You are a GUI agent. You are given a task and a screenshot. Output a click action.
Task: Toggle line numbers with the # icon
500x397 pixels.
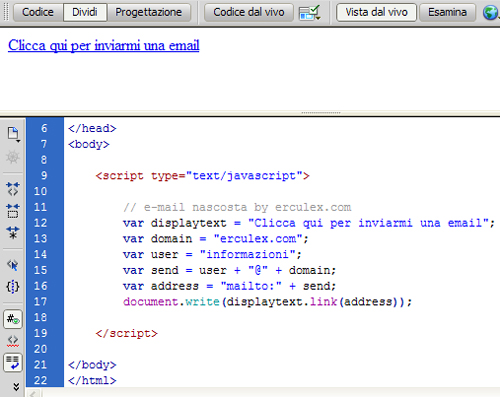13,319
